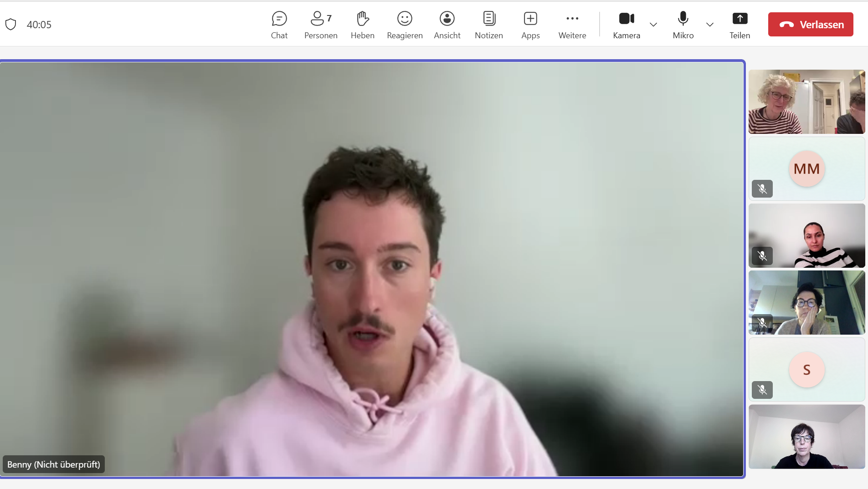868x489 pixels.
Task: Show the Personen participants list
Action: point(321,25)
